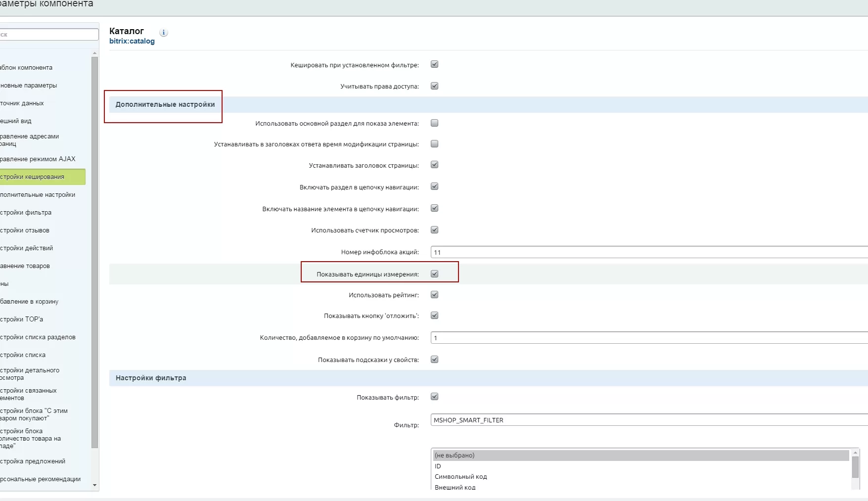The image size is (868, 501).
Task: Open 'Управление режимом AJAX' in sidebar
Action: click(38, 159)
